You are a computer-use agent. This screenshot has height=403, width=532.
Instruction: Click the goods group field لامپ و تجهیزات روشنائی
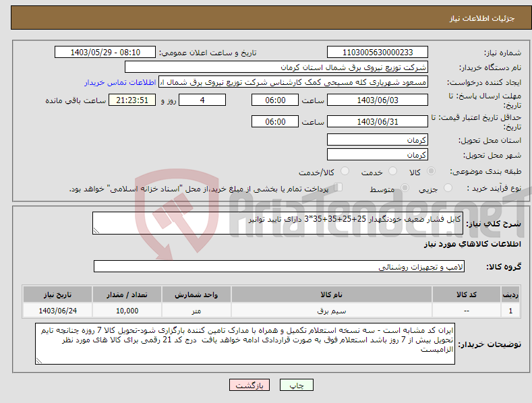(279, 267)
